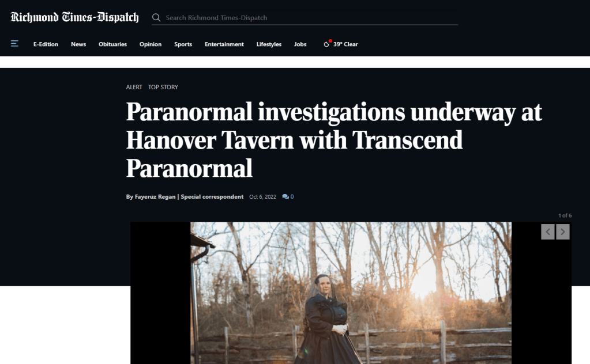The height and width of the screenshot is (364, 590).
Task: Select Obituaries in navigation
Action: 112,44
